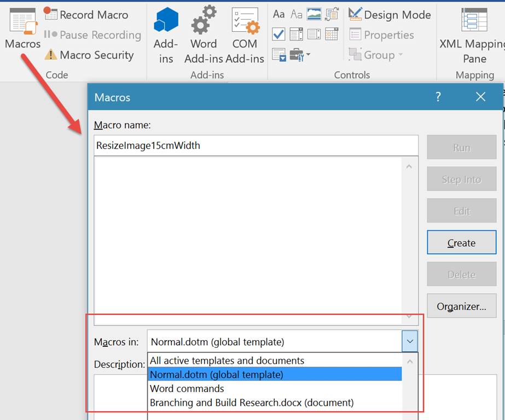This screenshot has width=505, height=420.
Task: Insert a Picture content control
Action: (314, 14)
